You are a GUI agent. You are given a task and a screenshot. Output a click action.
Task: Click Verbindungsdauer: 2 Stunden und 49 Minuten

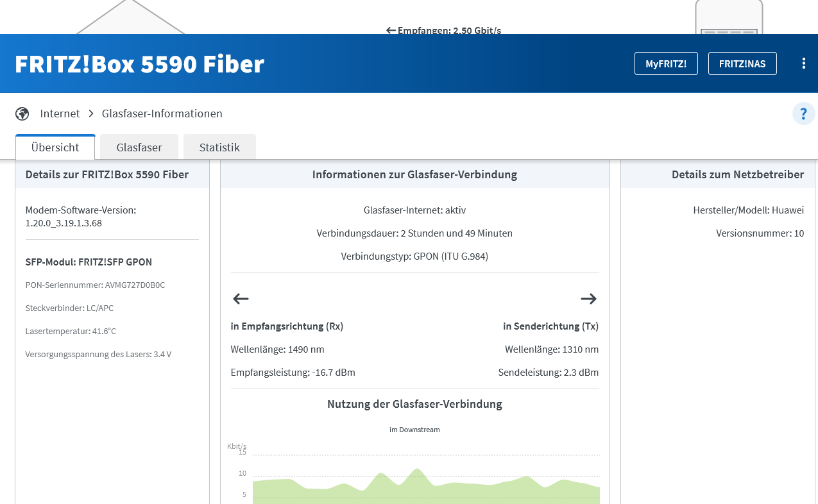(x=414, y=233)
